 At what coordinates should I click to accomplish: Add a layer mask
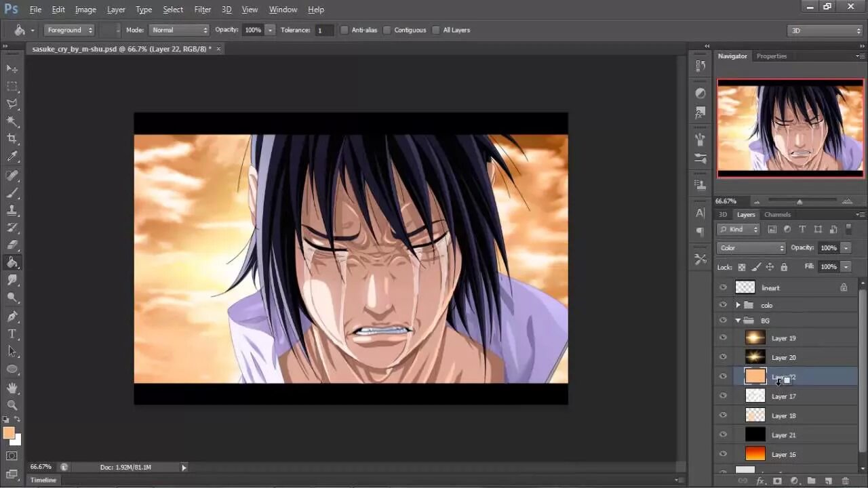pyautogui.click(x=778, y=481)
